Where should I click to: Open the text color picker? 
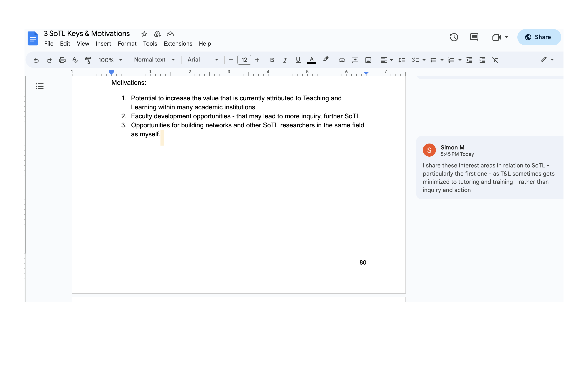312,60
